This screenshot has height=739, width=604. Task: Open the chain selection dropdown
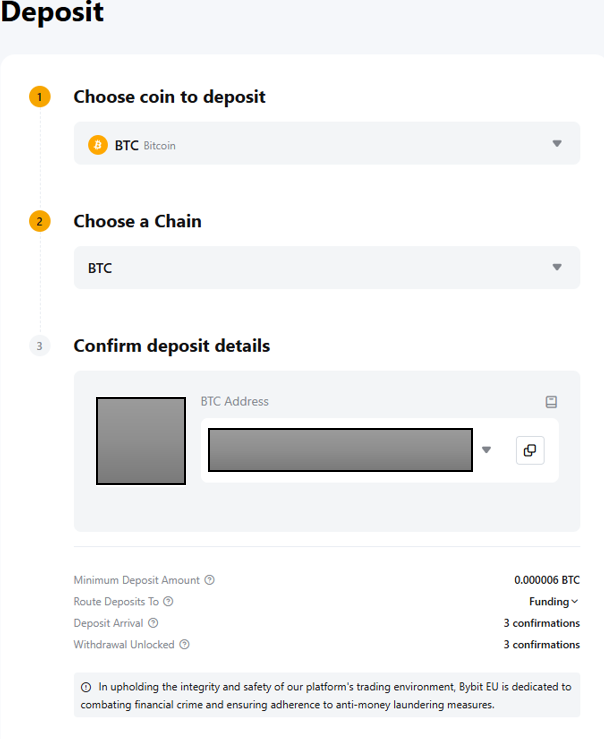[x=557, y=267]
